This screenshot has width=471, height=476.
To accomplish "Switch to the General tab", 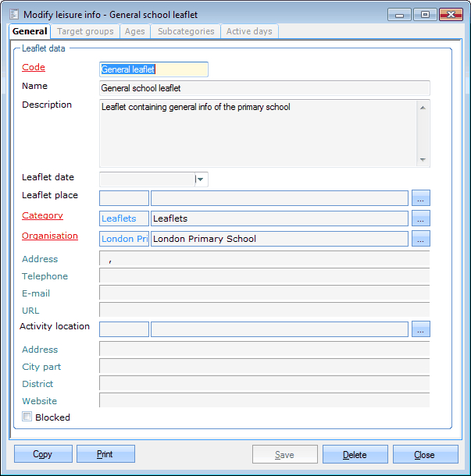I will pos(30,31).
